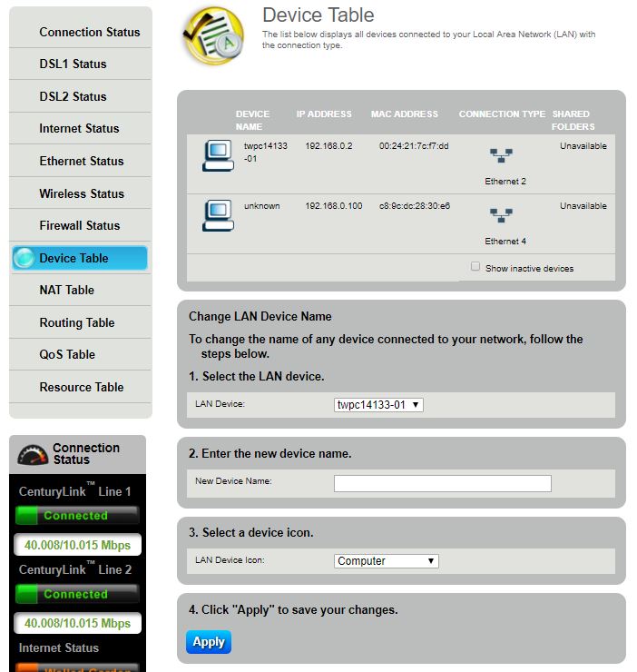The width and height of the screenshot is (637, 672).
Task: Select Firewall Status from sidebar
Action: pos(79,226)
